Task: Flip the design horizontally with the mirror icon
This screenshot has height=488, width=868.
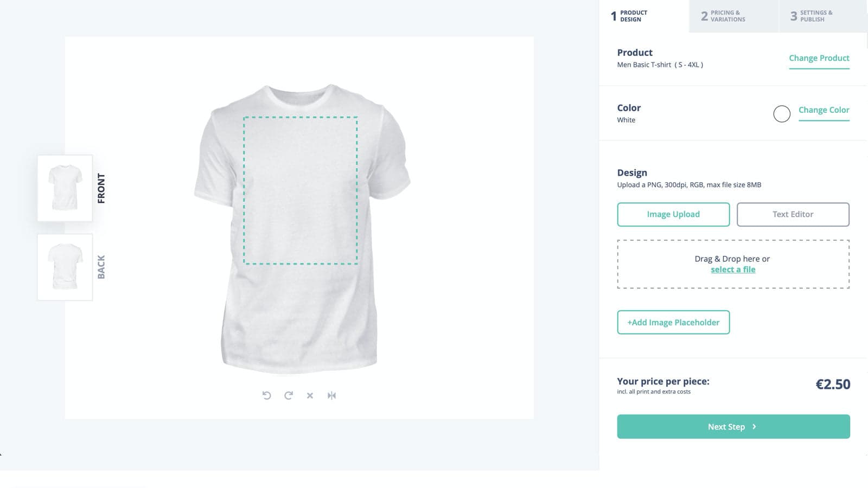Action: 331,395
